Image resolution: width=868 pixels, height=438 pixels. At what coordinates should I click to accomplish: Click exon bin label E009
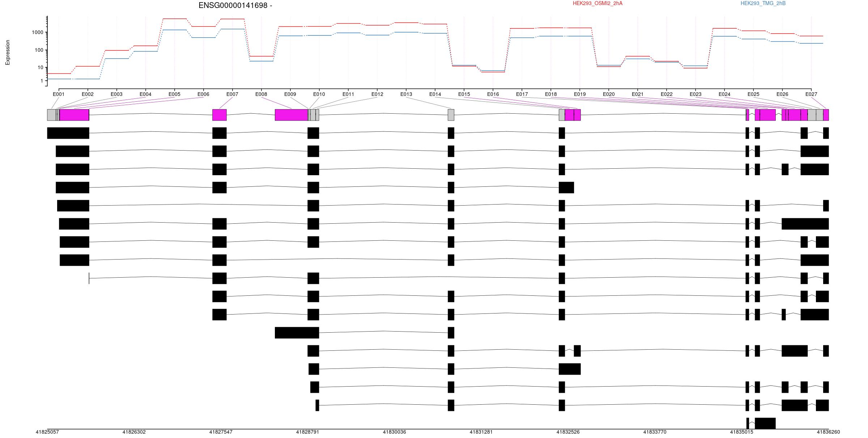[290, 94]
